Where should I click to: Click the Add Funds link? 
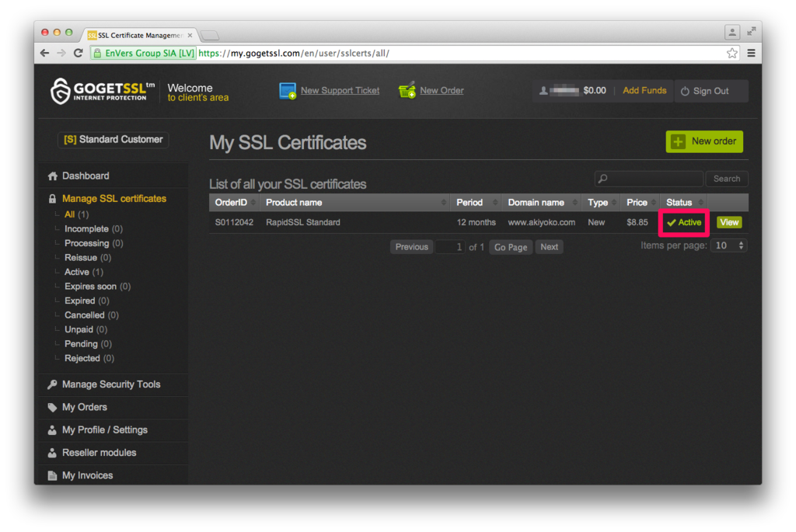644,91
